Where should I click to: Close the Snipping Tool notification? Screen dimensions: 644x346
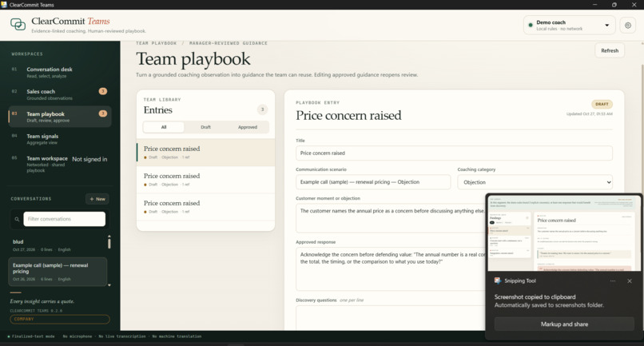tap(629, 281)
